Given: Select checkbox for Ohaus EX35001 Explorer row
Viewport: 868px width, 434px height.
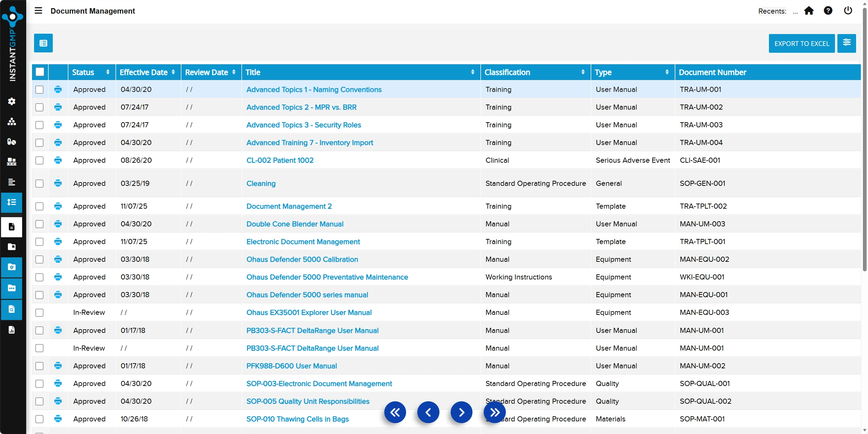Looking at the screenshot, I should click(x=39, y=312).
